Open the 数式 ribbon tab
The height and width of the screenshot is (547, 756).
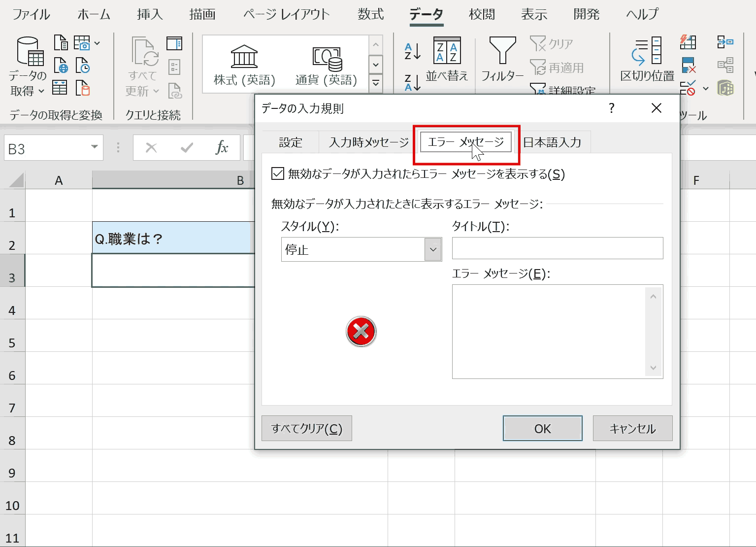[371, 14]
